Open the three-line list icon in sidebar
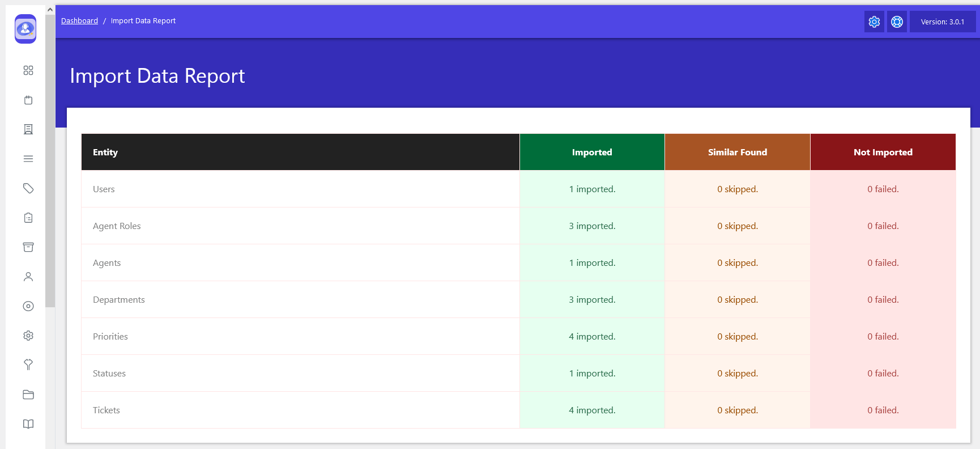The width and height of the screenshot is (980, 449). [x=28, y=159]
